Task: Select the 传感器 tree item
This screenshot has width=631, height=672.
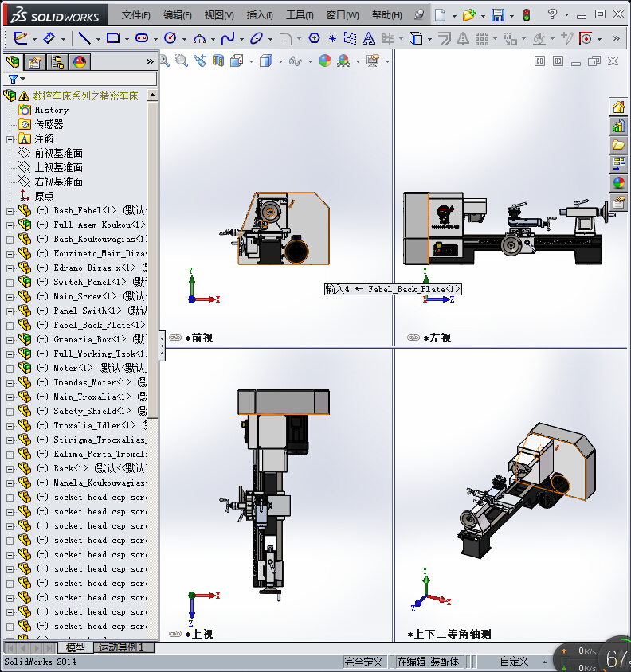Action: 49,125
